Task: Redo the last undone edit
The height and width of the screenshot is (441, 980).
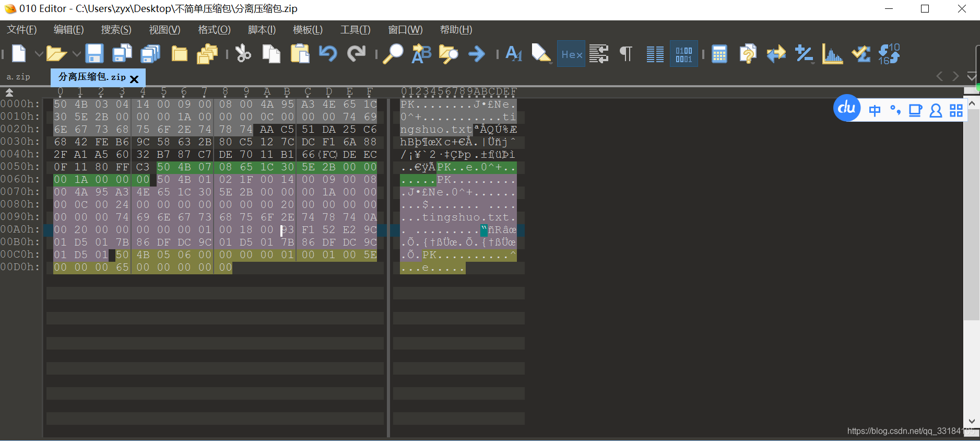Action: tap(356, 54)
